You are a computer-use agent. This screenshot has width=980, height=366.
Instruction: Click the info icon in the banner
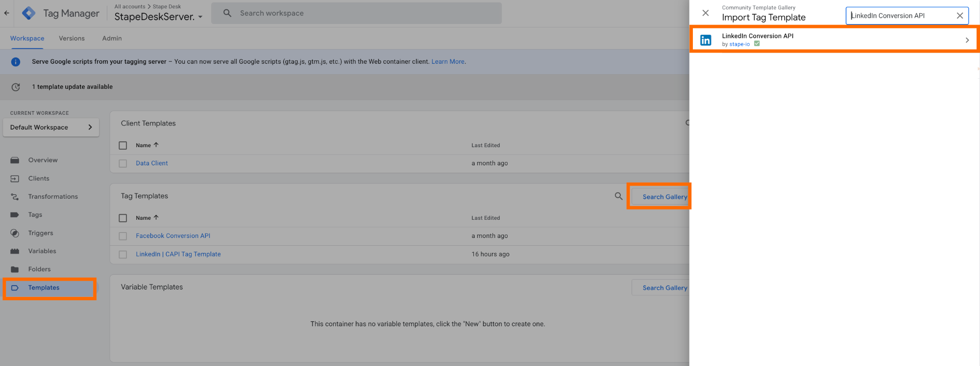point(16,62)
